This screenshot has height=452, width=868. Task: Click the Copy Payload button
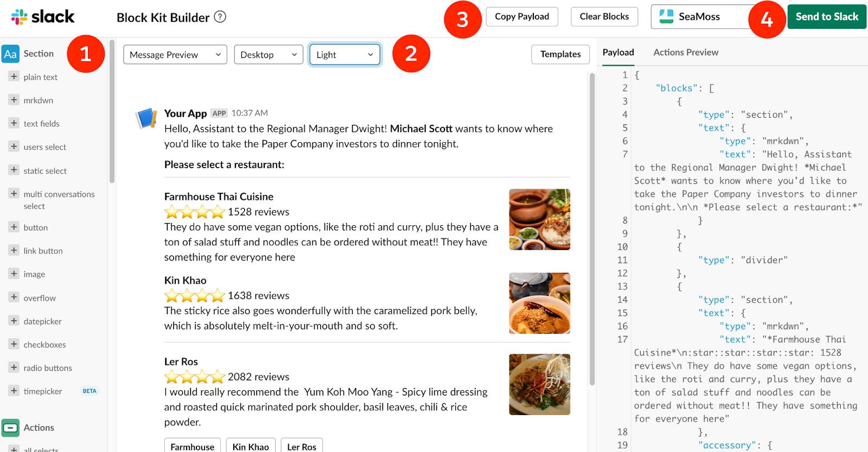pos(522,16)
